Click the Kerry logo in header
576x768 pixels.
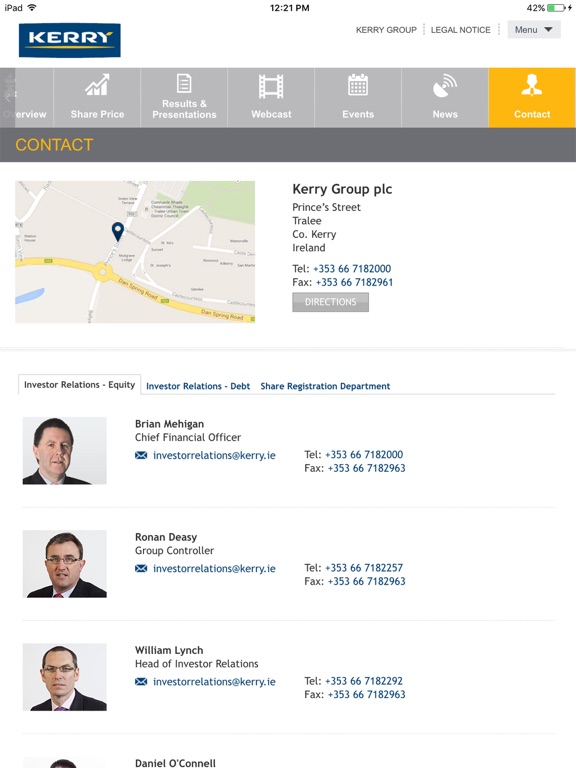pyautogui.click(x=70, y=40)
